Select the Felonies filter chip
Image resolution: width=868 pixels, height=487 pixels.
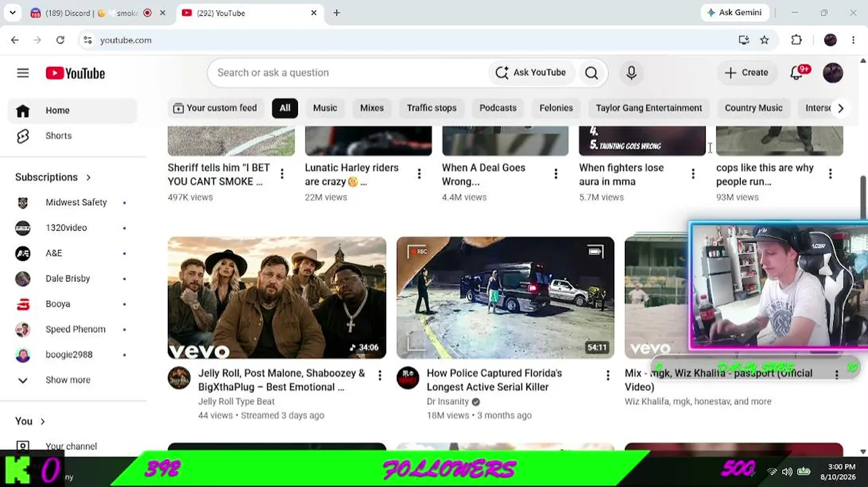(556, 108)
